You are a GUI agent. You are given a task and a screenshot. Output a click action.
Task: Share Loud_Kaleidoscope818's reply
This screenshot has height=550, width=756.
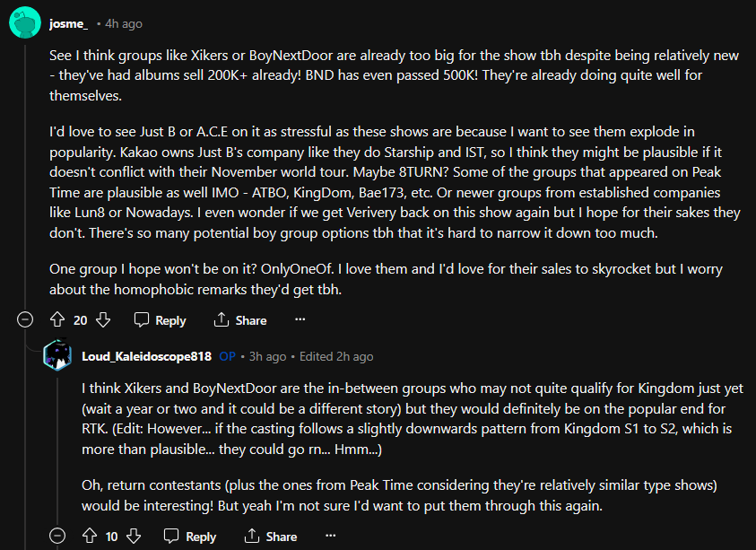coord(270,536)
